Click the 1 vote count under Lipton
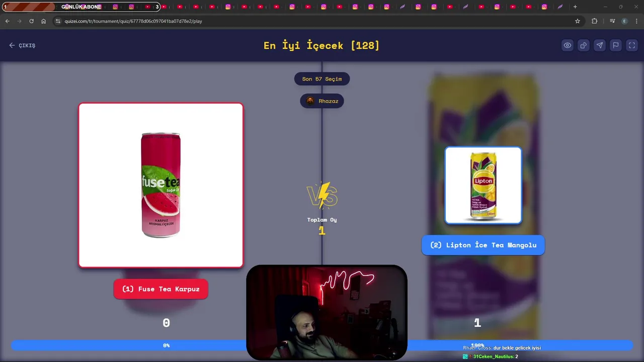Image resolution: width=644 pixels, height=362 pixels. pos(477,323)
